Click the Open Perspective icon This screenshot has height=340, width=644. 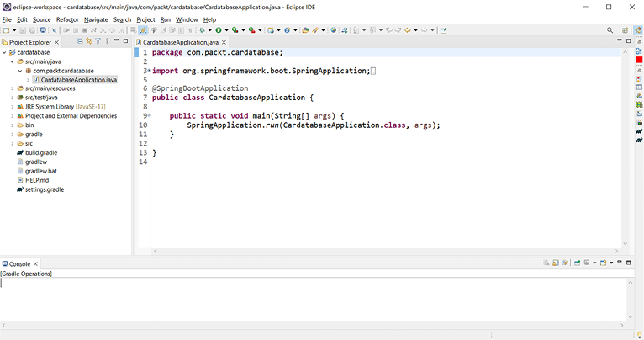click(624, 30)
